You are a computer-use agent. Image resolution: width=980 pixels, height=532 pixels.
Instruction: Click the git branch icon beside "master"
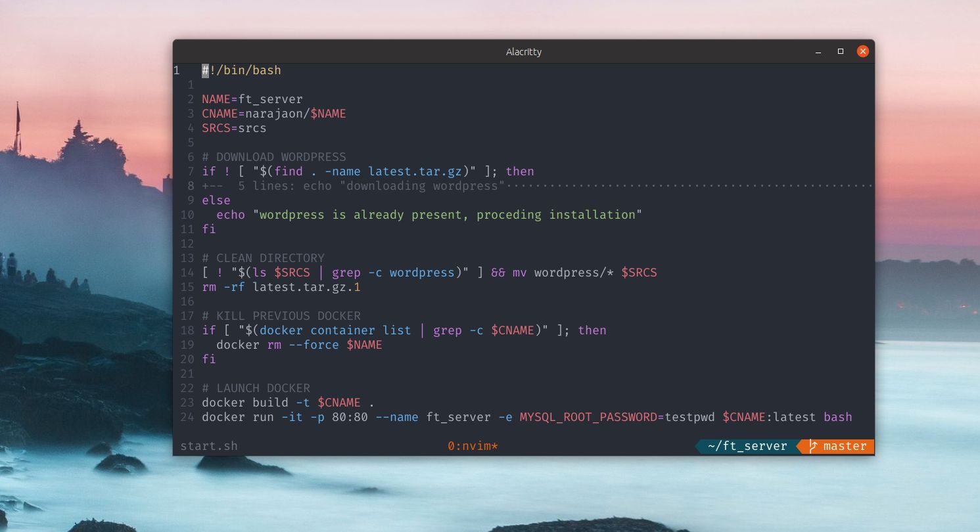[x=812, y=446]
